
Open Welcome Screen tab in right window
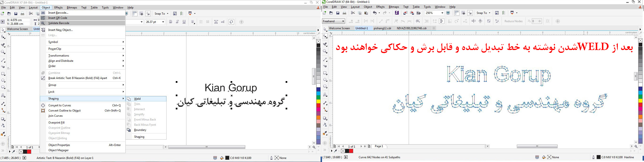339,28
